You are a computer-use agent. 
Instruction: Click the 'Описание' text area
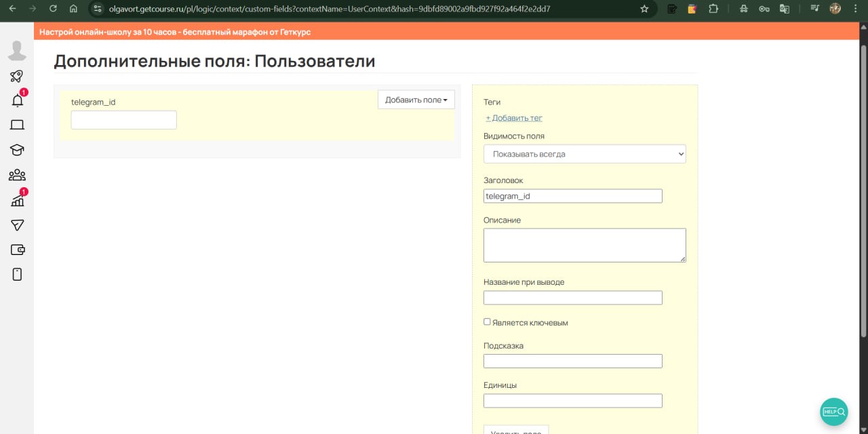pyautogui.click(x=584, y=245)
